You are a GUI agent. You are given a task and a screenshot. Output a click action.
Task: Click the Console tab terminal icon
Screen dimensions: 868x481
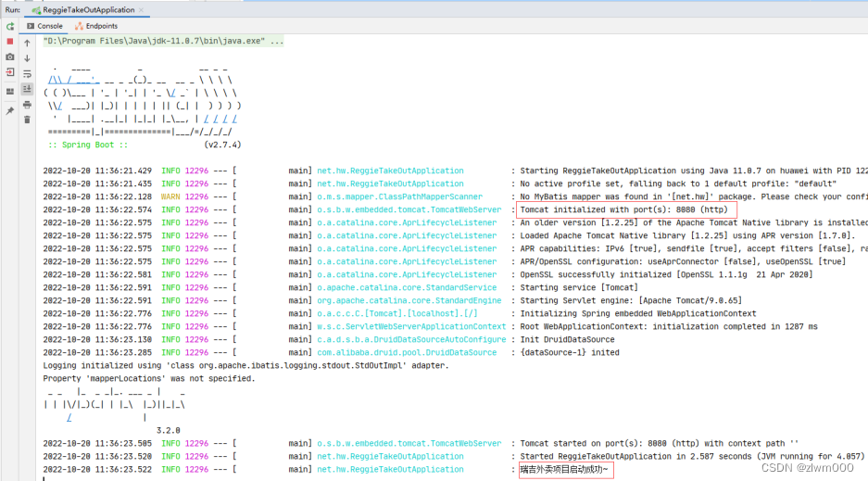tap(31, 26)
